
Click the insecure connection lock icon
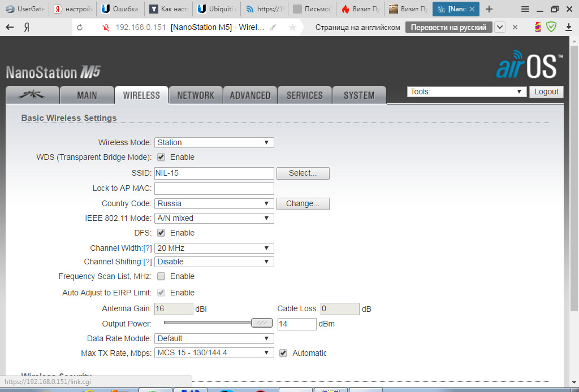(x=106, y=27)
